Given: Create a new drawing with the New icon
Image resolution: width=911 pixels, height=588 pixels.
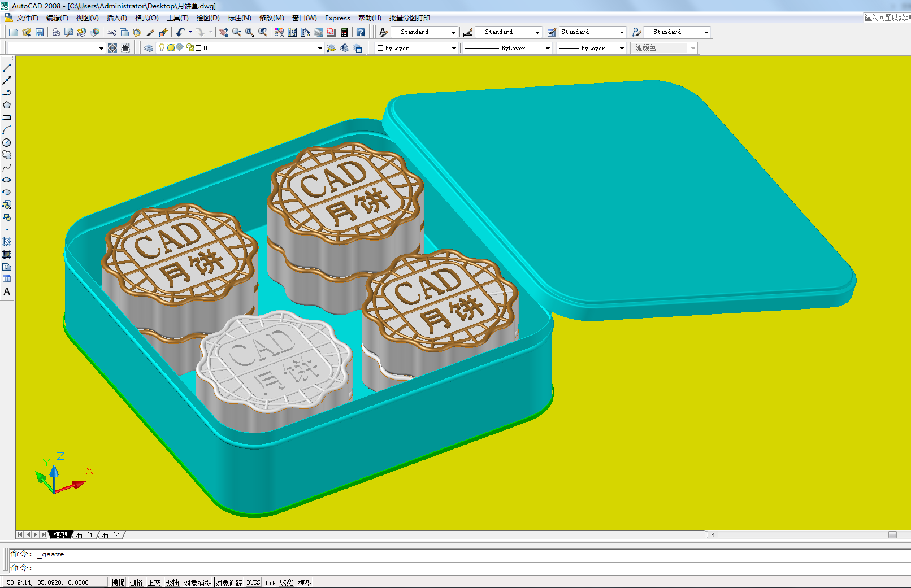Looking at the screenshot, I should (14, 32).
